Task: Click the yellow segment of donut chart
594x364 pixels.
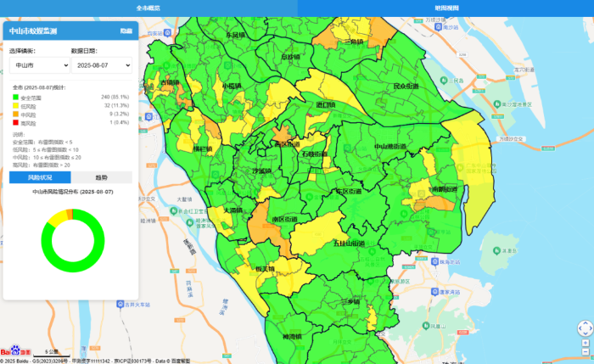Action: point(57,219)
